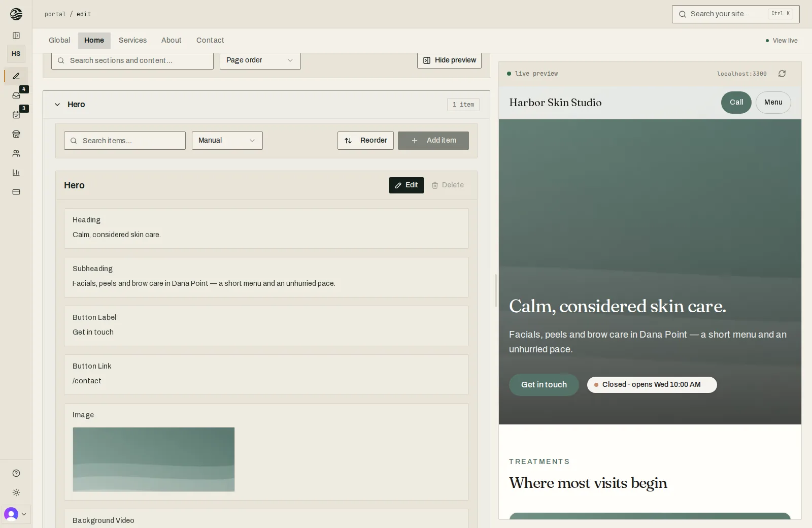This screenshot has height=528, width=812.
Task: Toggle the sidebar panel icon
Action: [x=16, y=36]
